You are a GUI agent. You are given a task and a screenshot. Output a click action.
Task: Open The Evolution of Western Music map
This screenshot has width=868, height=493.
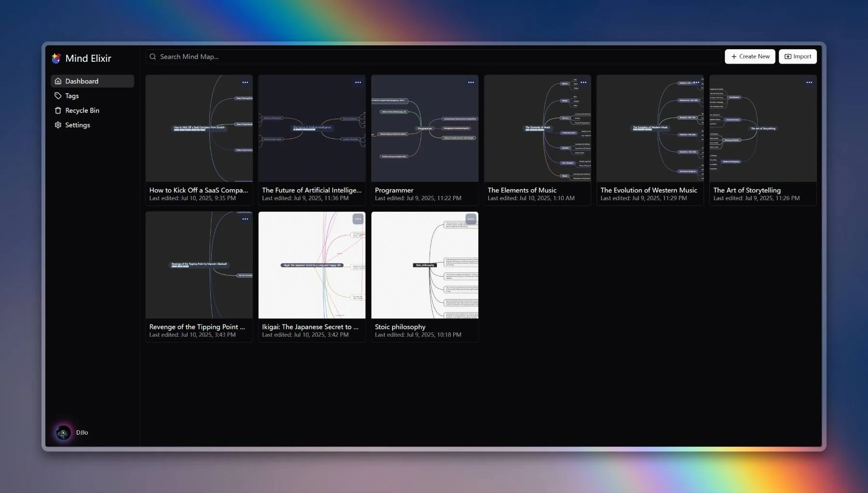(650, 129)
